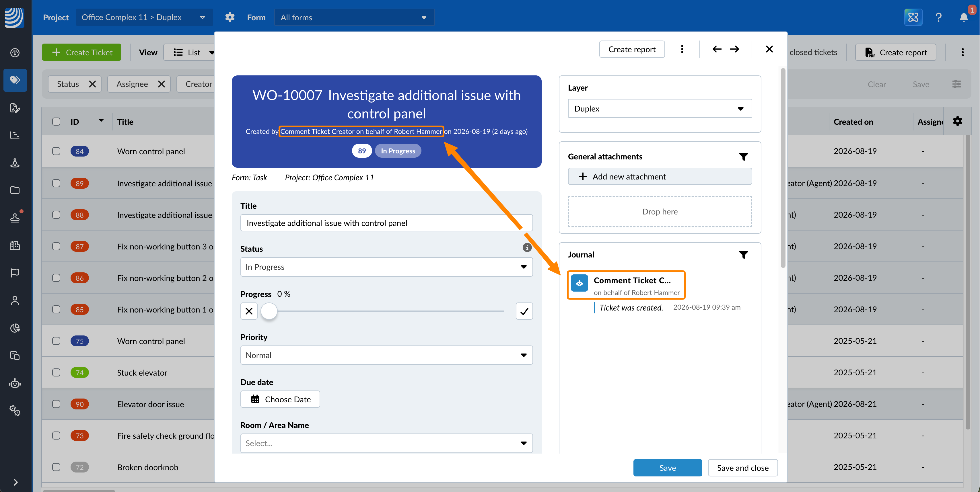This screenshot has width=980, height=492.
Task: Click the Save button
Action: (x=668, y=468)
